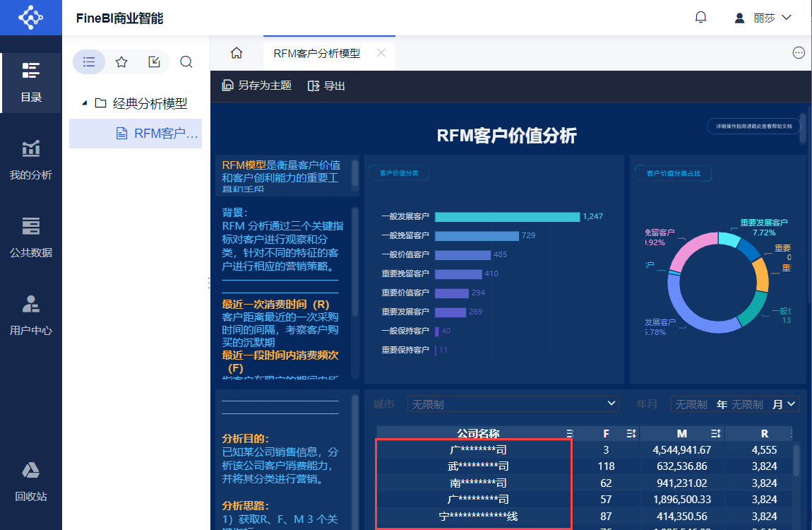The image size is (812, 530).
Task: Open the shared items icon beside star
Action: [x=155, y=62]
